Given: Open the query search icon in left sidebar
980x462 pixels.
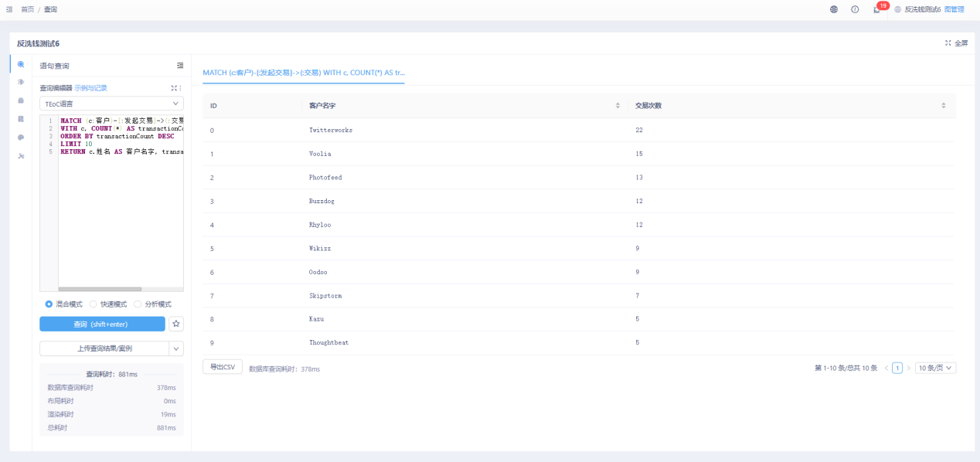Looking at the screenshot, I should (x=21, y=65).
